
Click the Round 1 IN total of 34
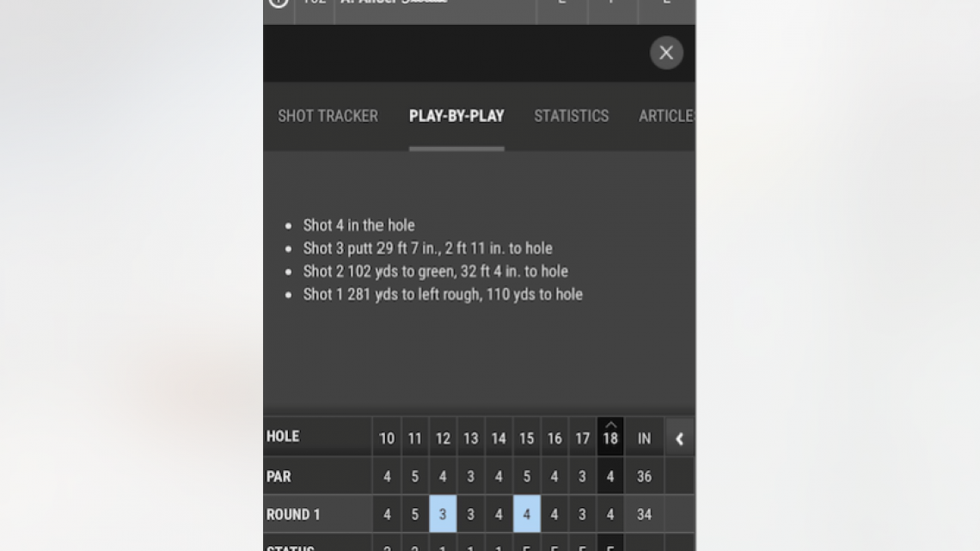644,514
